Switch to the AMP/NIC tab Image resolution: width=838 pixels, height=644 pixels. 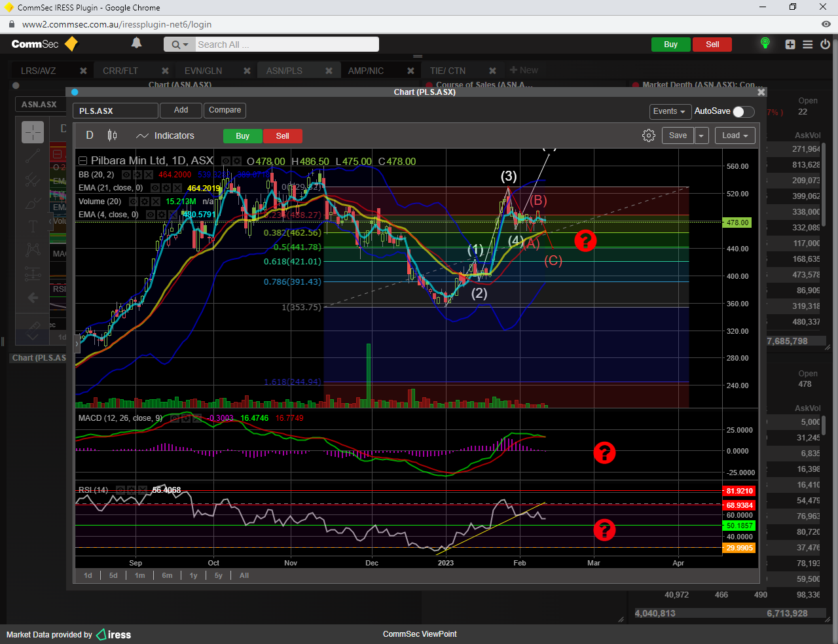(366, 71)
